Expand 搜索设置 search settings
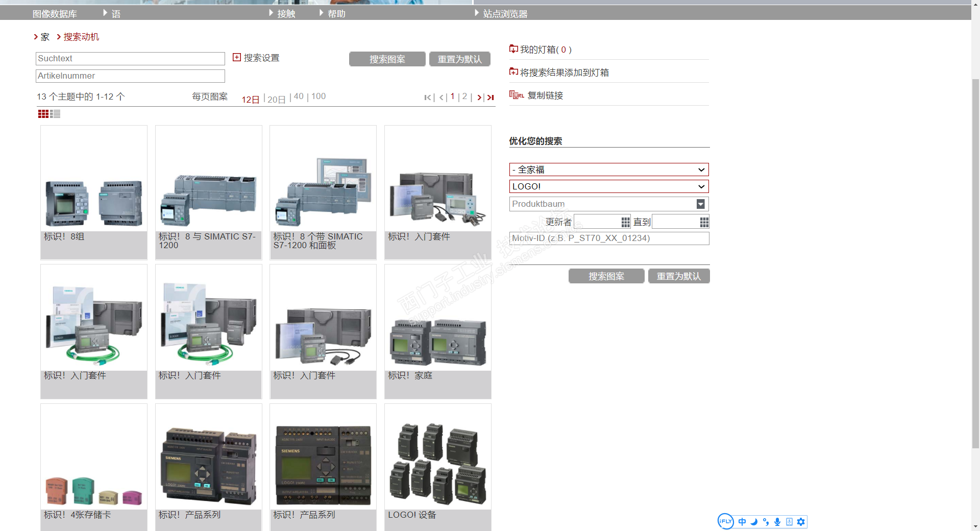Screen dimensions: 980x531 [256, 58]
